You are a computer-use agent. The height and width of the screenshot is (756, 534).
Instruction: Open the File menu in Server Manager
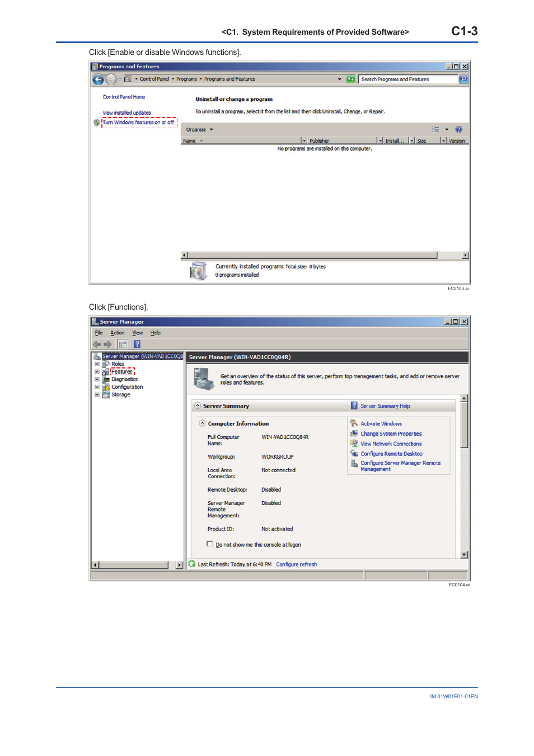[x=99, y=333]
